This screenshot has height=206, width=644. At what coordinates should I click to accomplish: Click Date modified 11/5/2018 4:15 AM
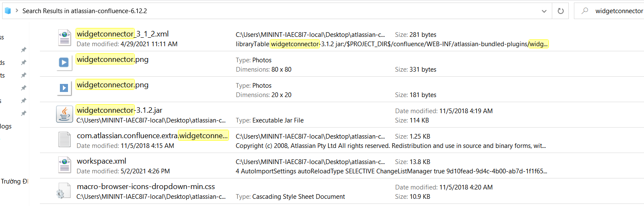tap(125, 146)
